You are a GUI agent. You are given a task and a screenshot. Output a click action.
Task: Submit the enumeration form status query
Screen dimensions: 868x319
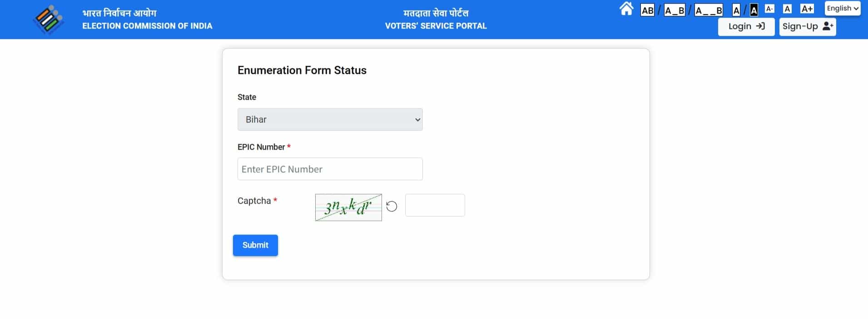[x=255, y=245]
